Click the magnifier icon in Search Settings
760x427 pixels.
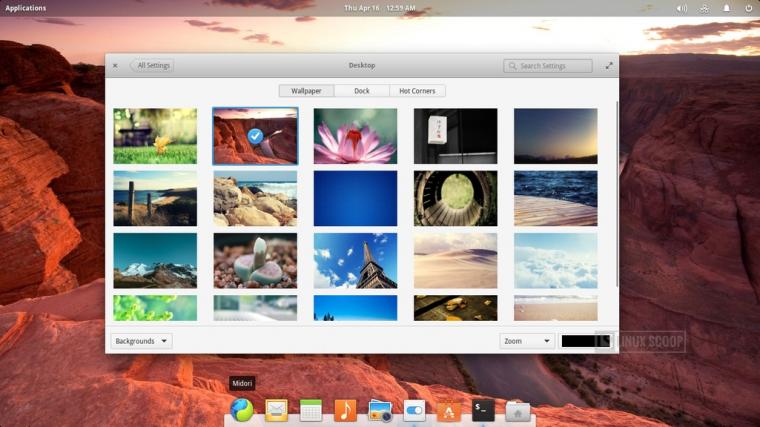pyautogui.click(x=512, y=65)
